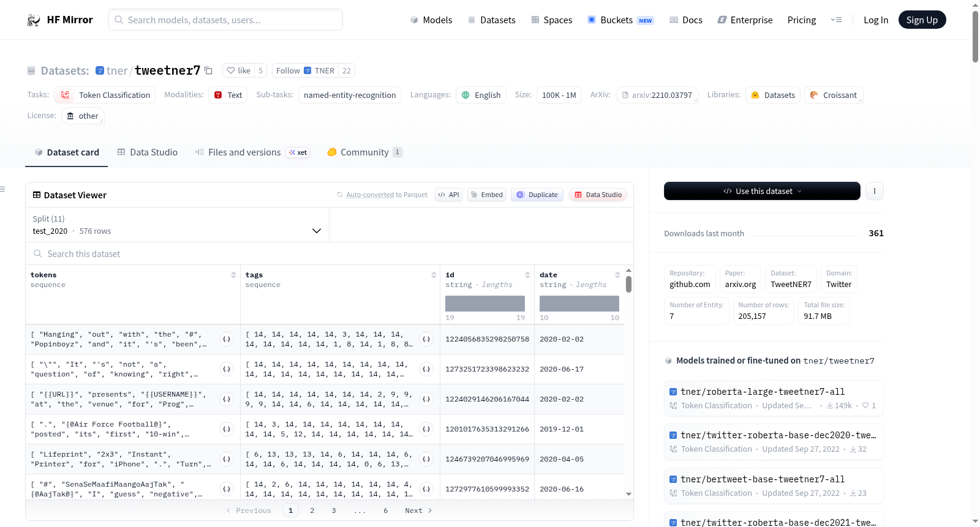This screenshot has height=527, width=980.
Task: Click the search magnifier in dataset search
Action: (x=38, y=253)
